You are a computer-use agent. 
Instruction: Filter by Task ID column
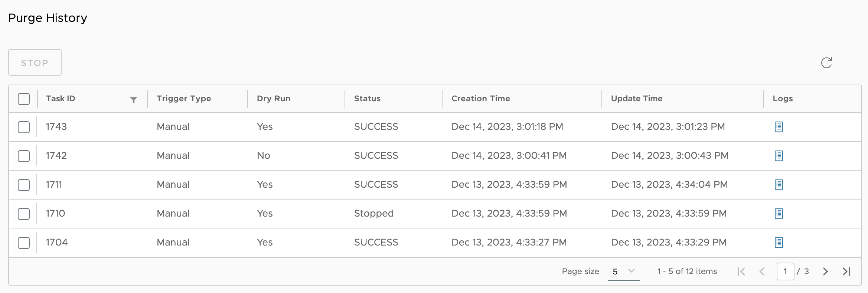pyautogui.click(x=134, y=99)
